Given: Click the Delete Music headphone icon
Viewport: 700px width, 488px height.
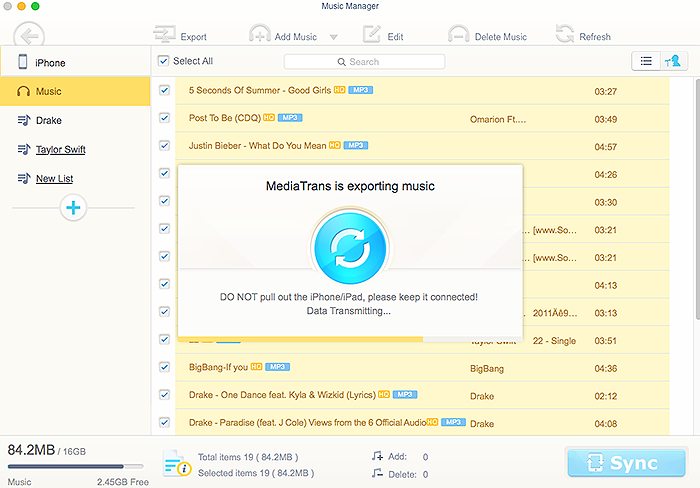Looking at the screenshot, I should click(x=458, y=34).
